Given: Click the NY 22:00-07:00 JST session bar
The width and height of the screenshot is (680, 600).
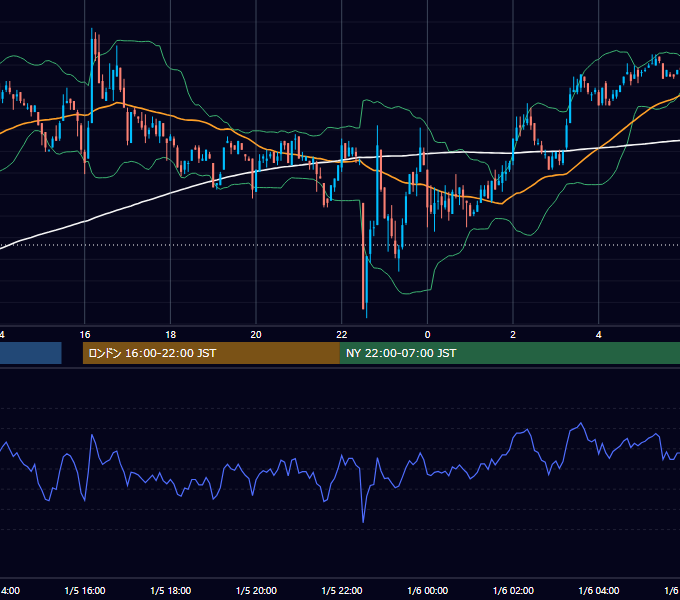Looking at the screenshot, I should (x=510, y=353).
